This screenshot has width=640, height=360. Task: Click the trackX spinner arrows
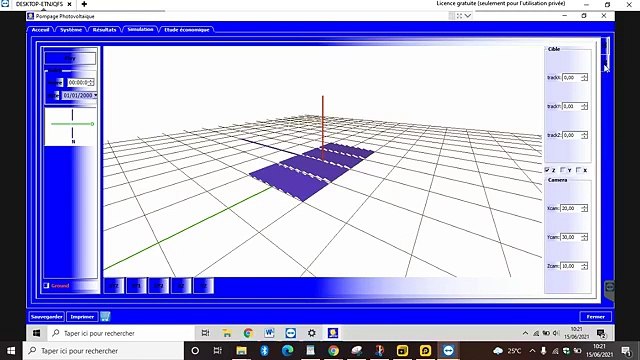[584, 78]
